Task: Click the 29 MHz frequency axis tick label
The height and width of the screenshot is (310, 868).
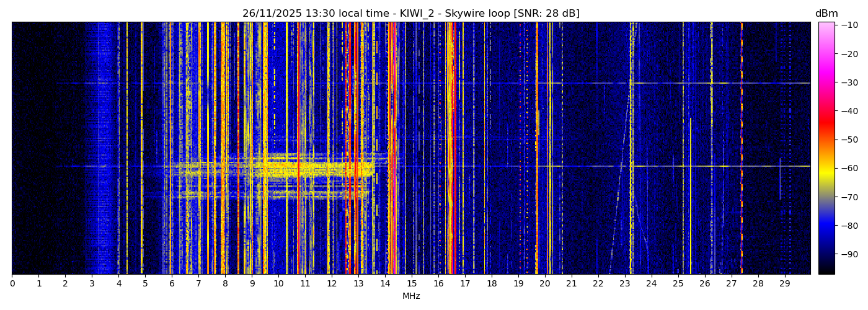Action: coord(784,284)
